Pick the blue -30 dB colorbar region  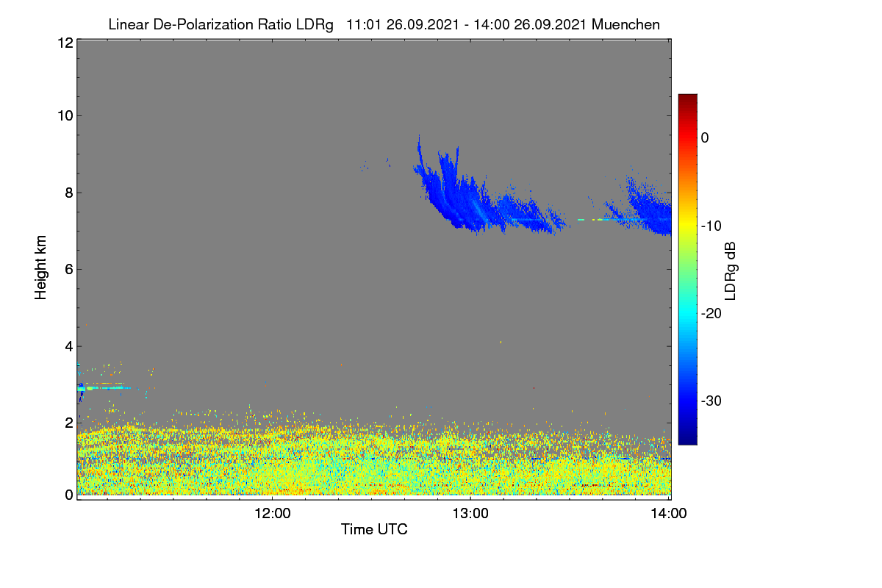coord(687,401)
